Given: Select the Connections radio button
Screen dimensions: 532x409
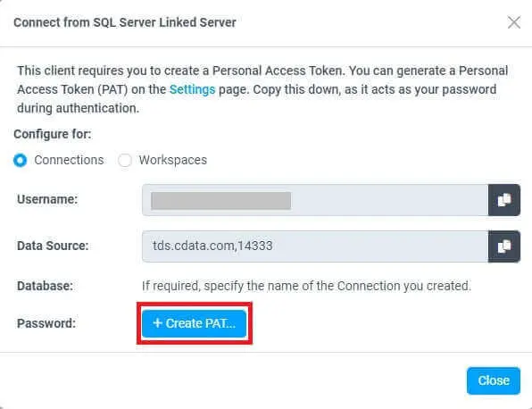Looking at the screenshot, I should pyautogui.click(x=20, y=160).
